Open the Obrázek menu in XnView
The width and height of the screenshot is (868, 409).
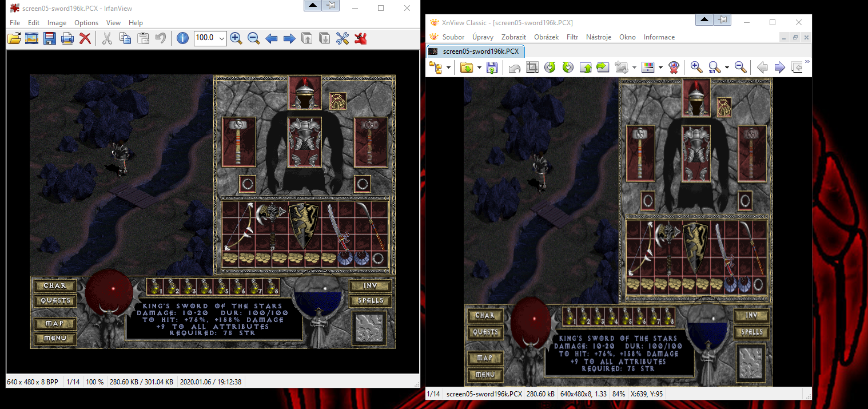[x=546, y=37]
